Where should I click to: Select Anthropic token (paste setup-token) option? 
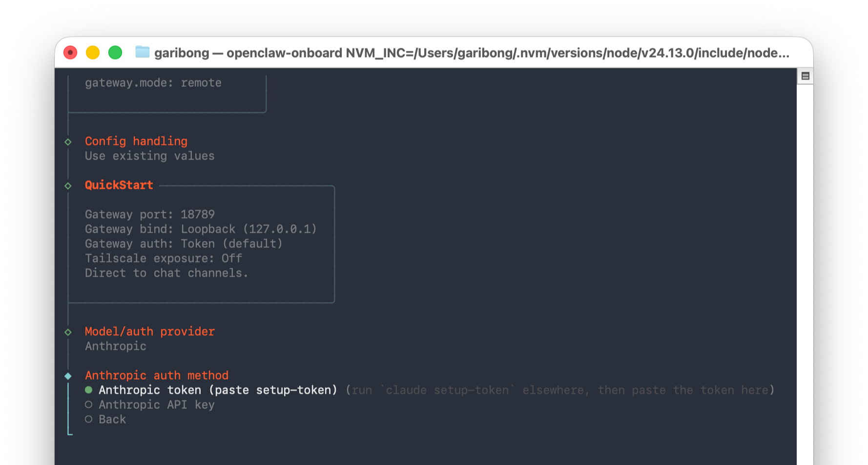point(211,390)
